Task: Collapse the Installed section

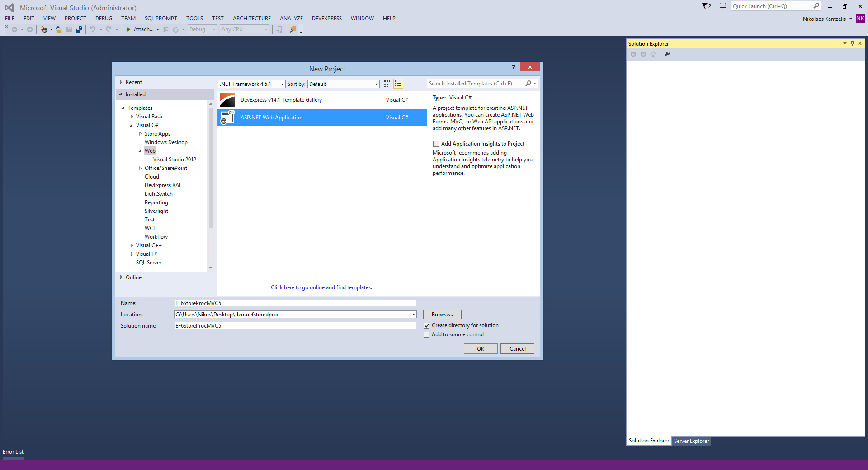Action: click(120, 94)
